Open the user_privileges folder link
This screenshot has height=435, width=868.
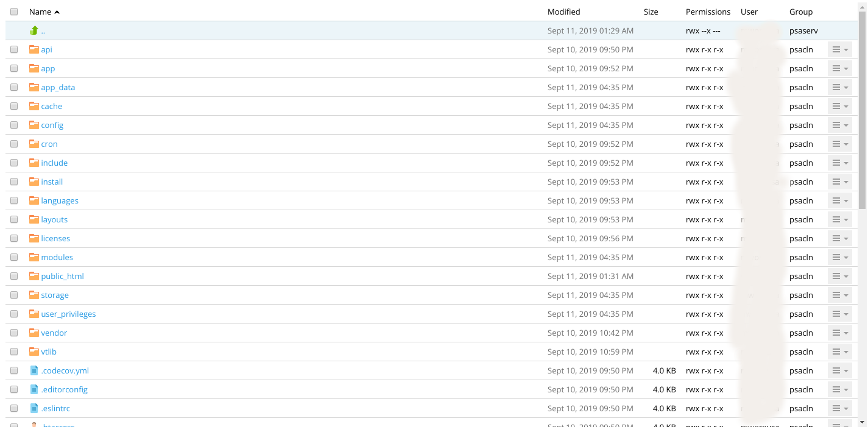click(68, 314)
